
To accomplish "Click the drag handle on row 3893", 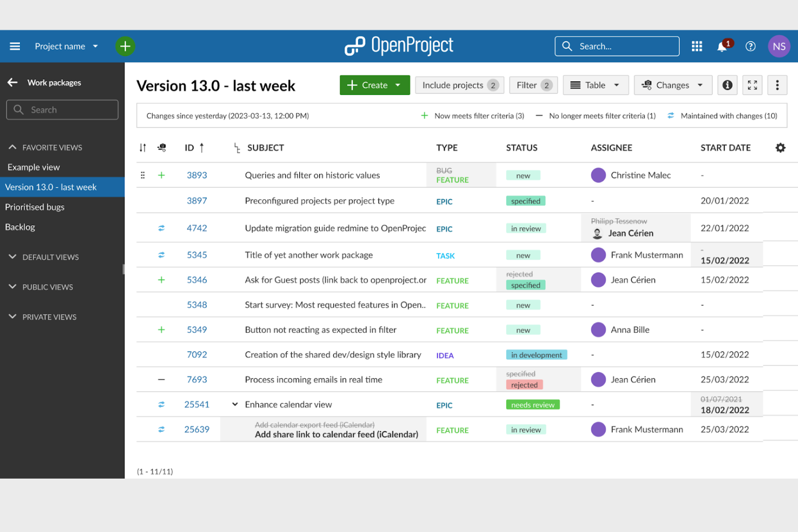I will point(142,175).
